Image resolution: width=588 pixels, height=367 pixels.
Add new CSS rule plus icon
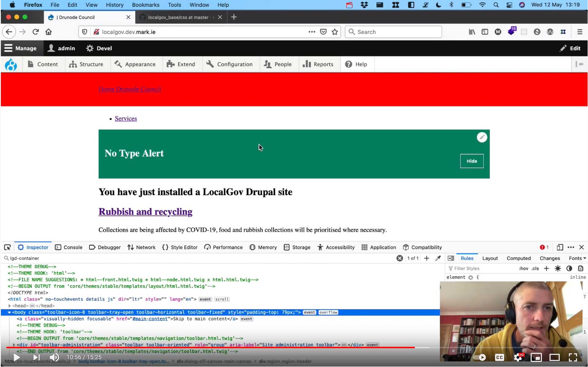pos(546,268)
